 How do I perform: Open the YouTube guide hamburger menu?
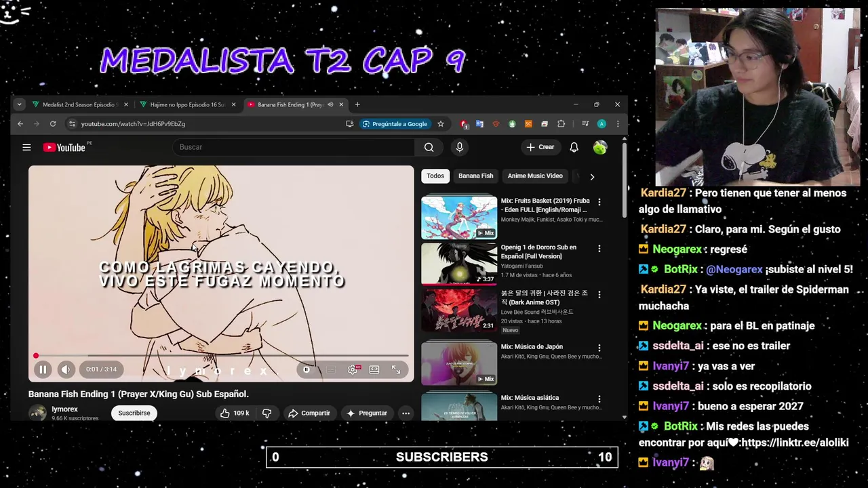click(26, 147)
